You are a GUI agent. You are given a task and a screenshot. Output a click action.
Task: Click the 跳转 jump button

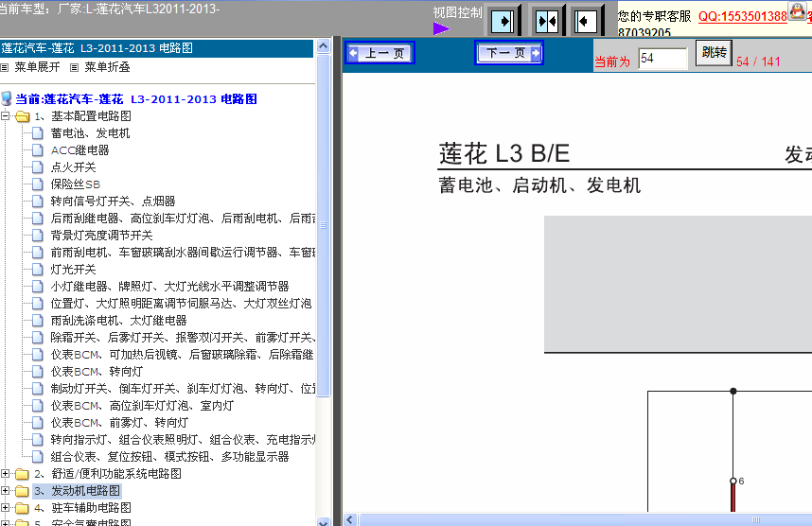click(714, 53)
